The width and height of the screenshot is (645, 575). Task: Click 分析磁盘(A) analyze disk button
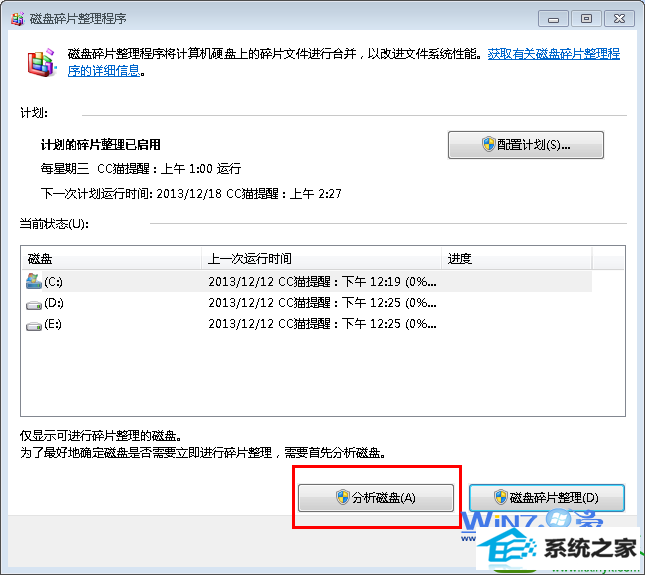coord(376,498)
